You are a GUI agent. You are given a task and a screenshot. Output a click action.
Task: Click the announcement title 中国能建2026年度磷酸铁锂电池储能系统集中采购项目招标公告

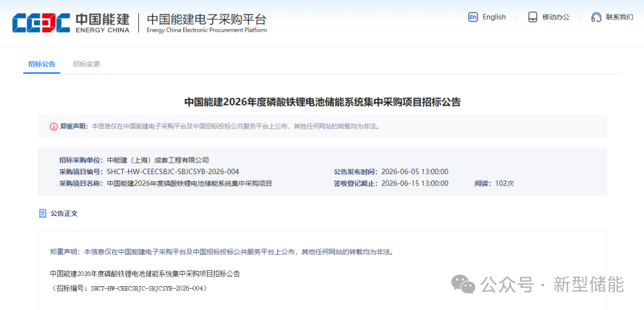(323, 102)
